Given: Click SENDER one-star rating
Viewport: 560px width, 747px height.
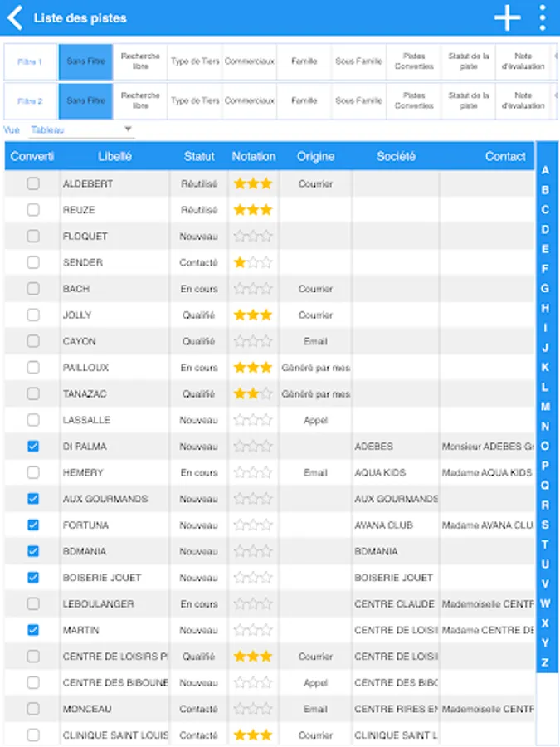Looking at the screenshot, I should pos(253,262).
